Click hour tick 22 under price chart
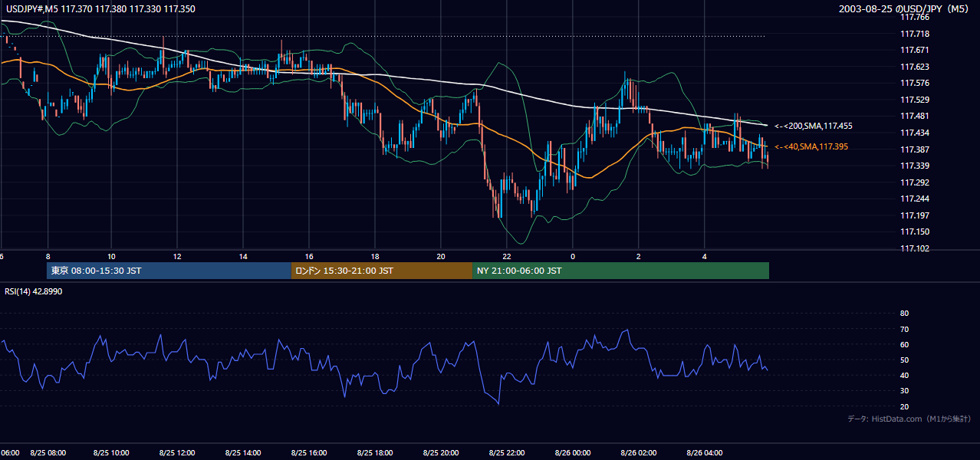The width and height of the screenshot is (980, 460). pyautogui.click(x=507, y=256)
